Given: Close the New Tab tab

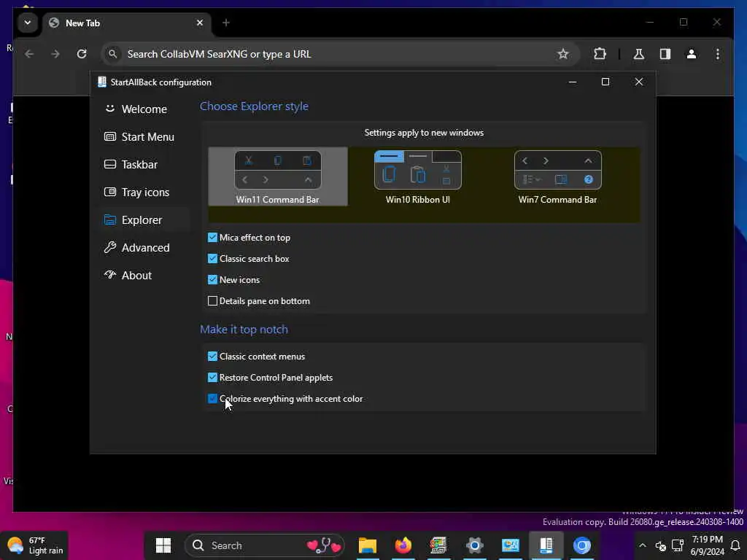Looking at the screenshot, I should (x=200, y=23).
